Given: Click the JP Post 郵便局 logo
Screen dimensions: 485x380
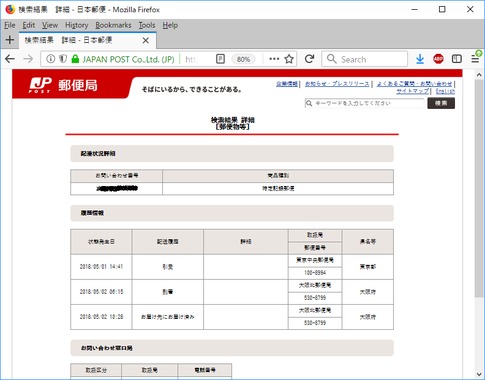Looking at the screenshot, I should click(x=63, y=85).
